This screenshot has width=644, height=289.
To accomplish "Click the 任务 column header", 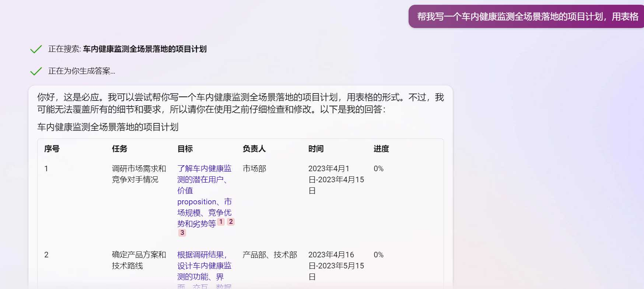I will point(120,149).
